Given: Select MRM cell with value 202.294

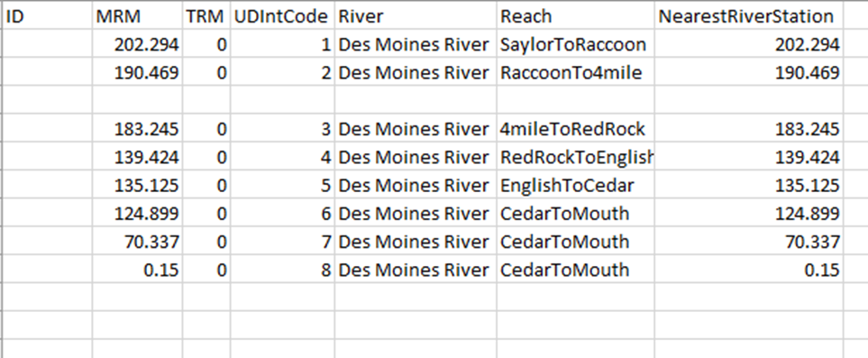Looking at the screenshot, I should (x=137, y=44).
